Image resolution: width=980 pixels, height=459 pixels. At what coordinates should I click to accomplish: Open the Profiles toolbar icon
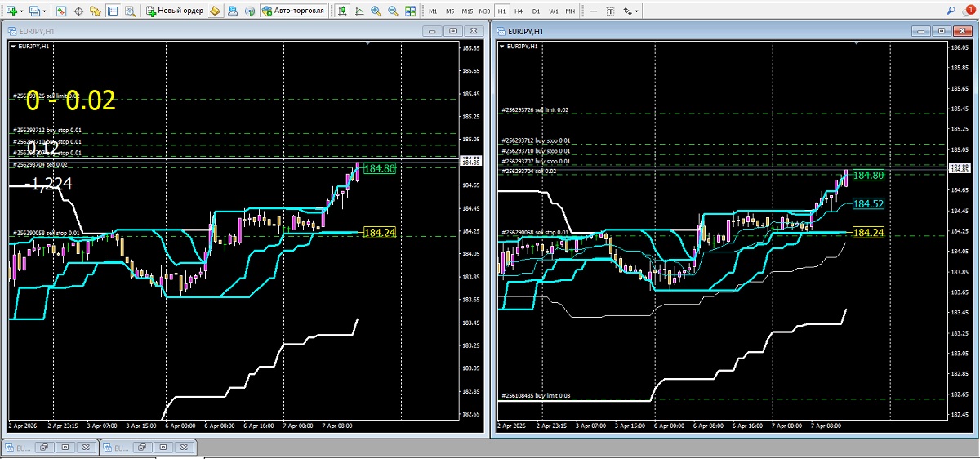coord(36,11)
